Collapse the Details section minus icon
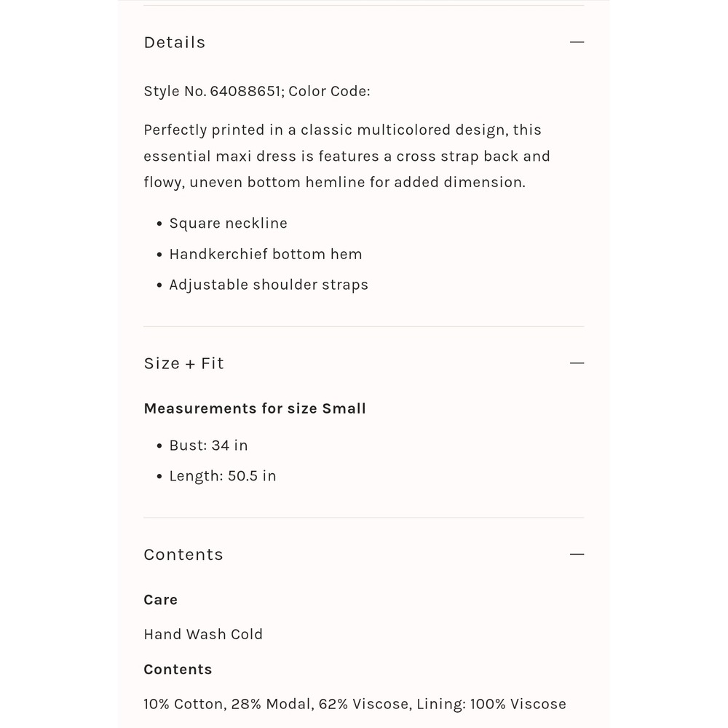Image resolution: width=728 pixels, height=728 pixels. click(577, 42)
